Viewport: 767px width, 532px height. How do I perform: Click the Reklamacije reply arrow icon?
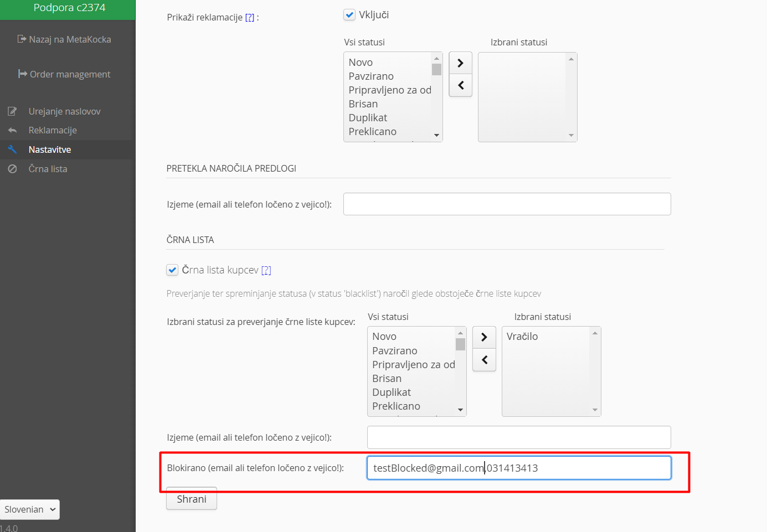click(12, 131)
